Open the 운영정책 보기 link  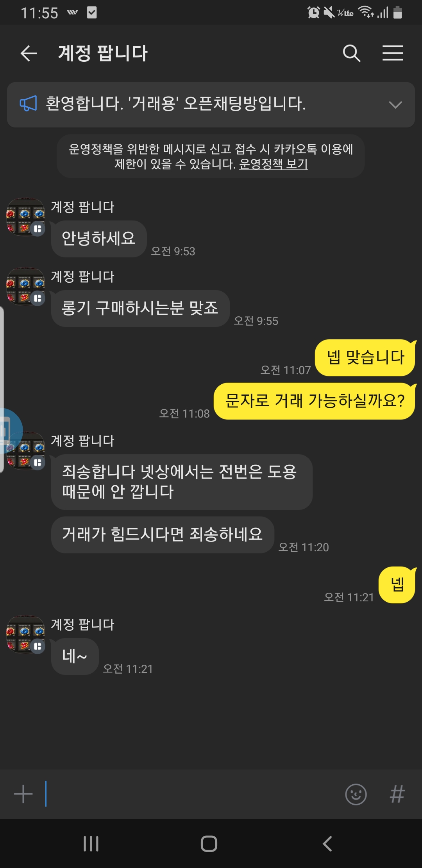point(273,164)
